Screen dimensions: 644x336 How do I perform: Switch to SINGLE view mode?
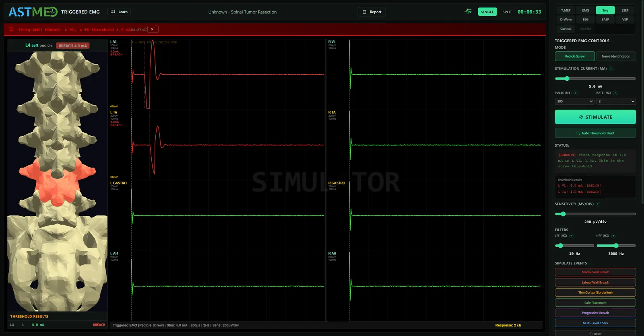pos(487,12)
